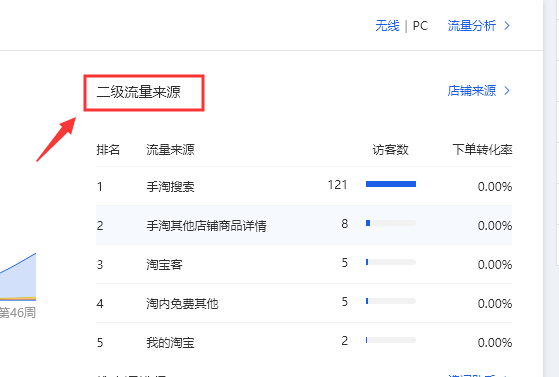Viewport: 559px width, 377px height.
Task: Sort by the 下单转化率 column header
Action: point(482,149)
